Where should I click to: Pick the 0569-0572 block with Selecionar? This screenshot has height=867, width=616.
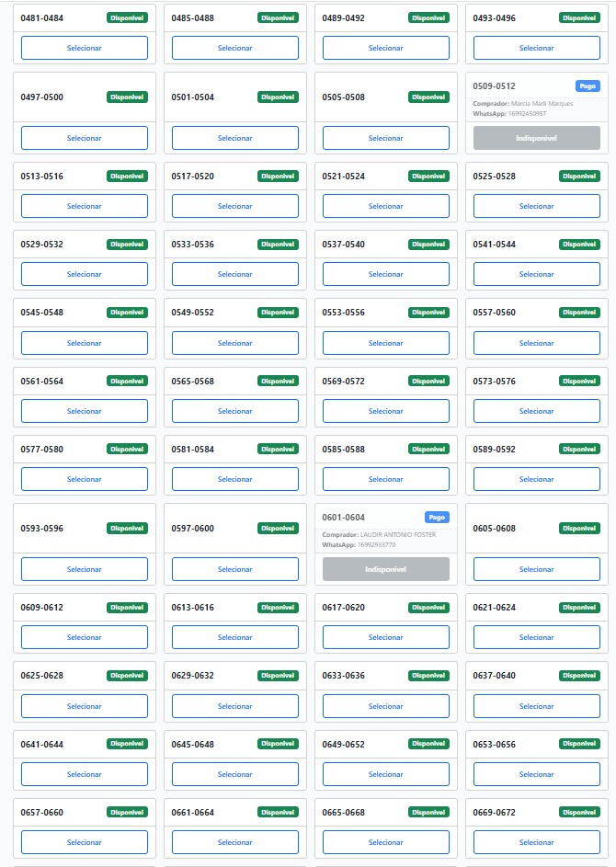point(385,411)
